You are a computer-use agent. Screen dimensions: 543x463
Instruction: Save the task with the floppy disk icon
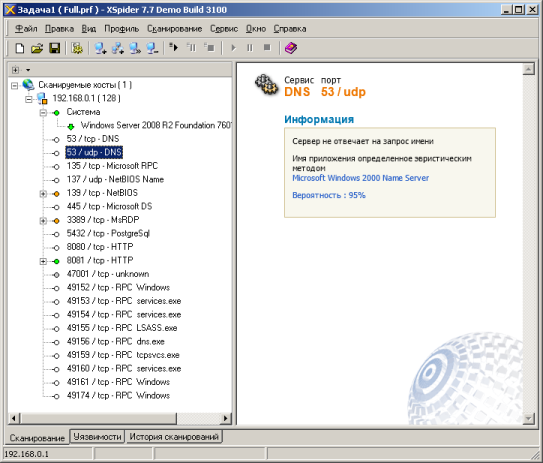(x=55, y=48)
